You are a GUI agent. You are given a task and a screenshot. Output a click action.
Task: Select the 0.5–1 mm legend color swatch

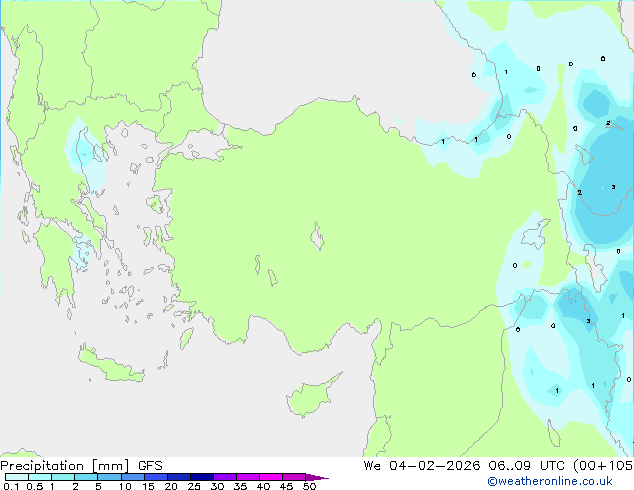pos(40,477)
